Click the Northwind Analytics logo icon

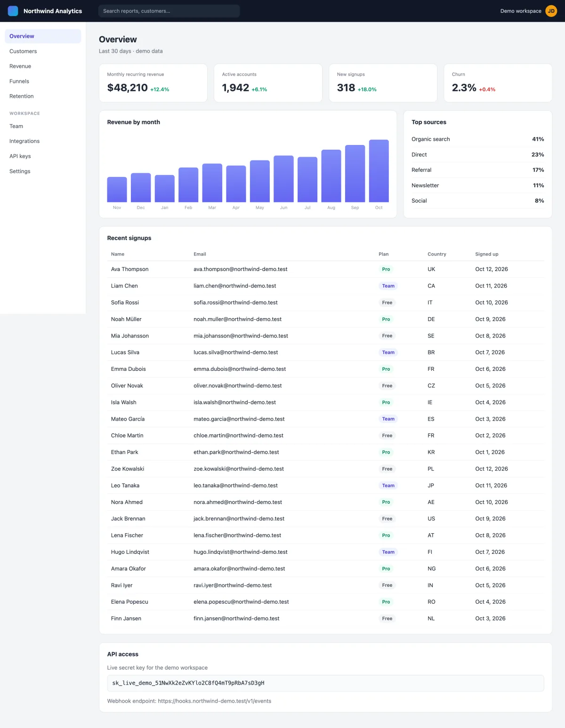tap(13, 11)
